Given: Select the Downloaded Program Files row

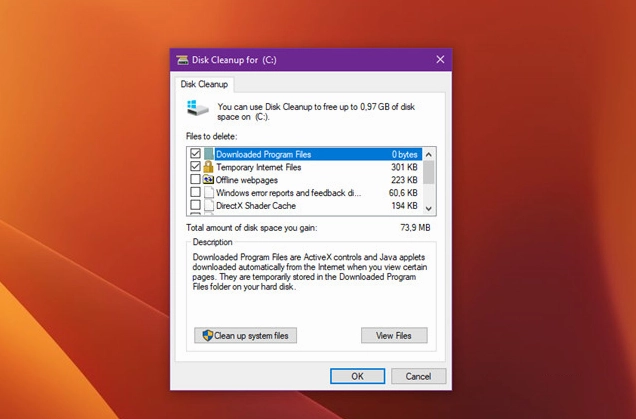Looking at the screenshot, I should pos(316,154).
